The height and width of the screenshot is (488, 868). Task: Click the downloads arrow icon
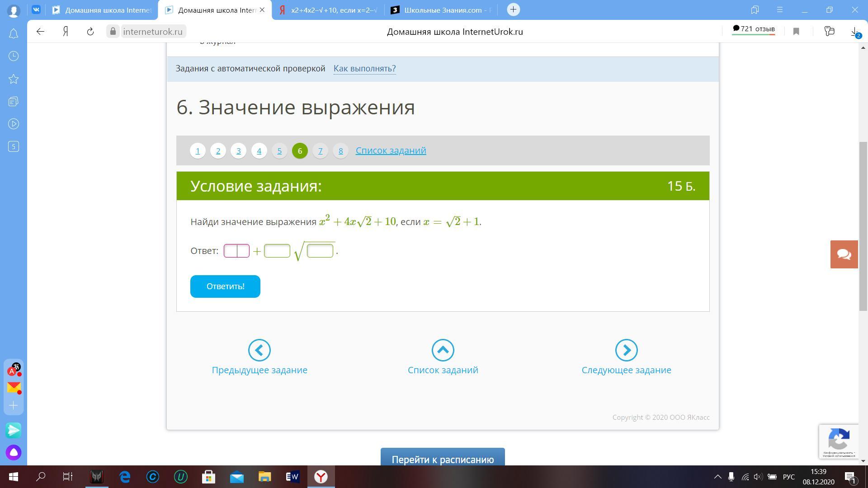[x=854, y=32]
